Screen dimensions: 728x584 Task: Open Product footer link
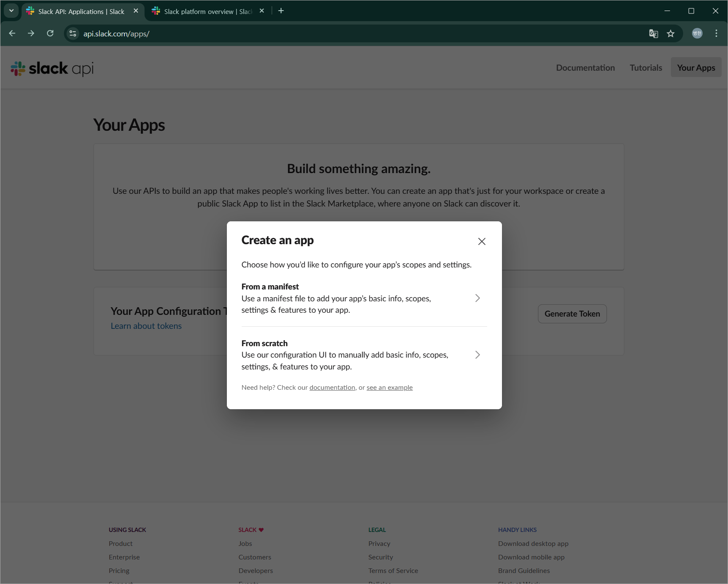[x=121, y=543]
